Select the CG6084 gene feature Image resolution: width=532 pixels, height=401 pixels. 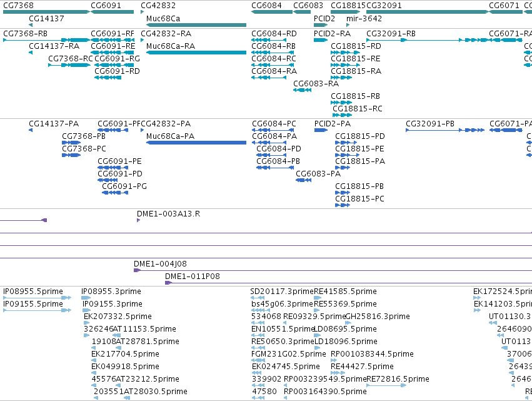pyautogui.click(x=272, y=12)
